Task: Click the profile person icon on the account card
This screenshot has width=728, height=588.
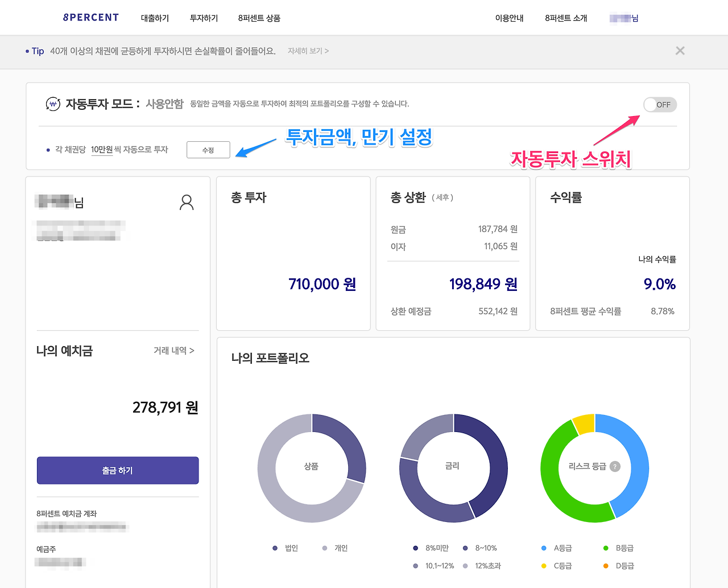Action: coord(187,202)
